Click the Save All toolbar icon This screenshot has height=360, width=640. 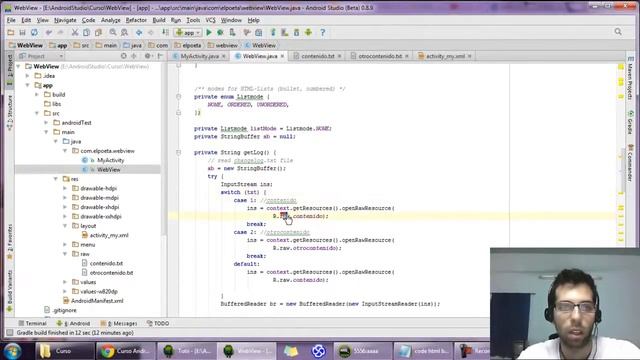(x=22, y=32)
